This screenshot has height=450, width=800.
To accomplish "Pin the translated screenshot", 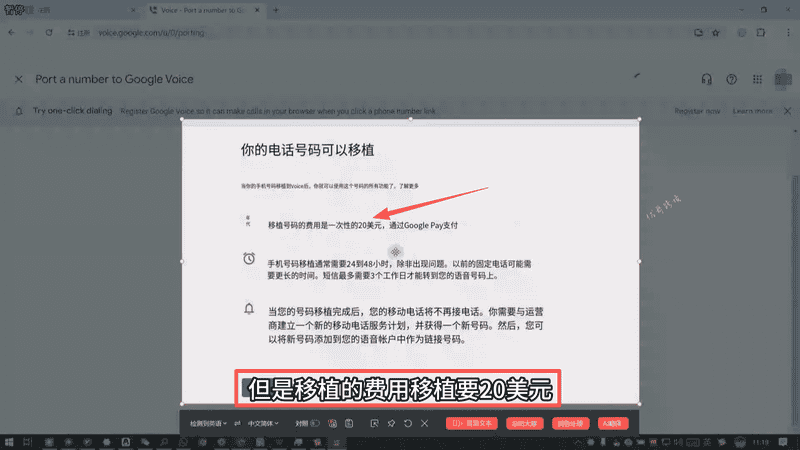I will point(391,423).
